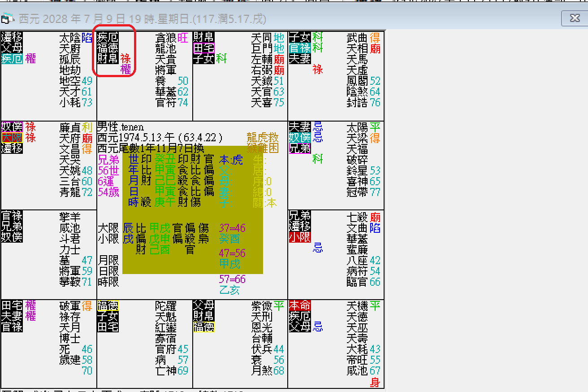Screen dimensions: 588x392
Task: Click the 月限 label in the center panel
Action: point(108,260)
